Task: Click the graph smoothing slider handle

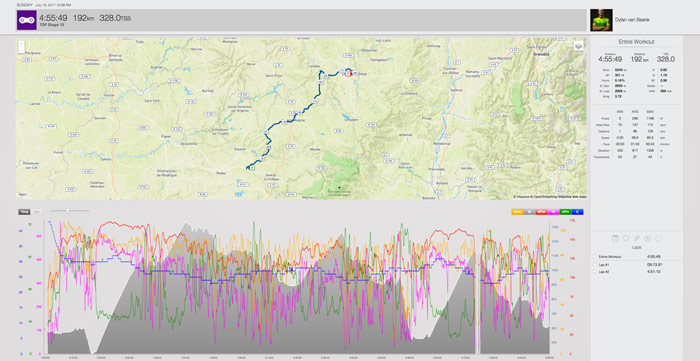Action: [x=67, y=211]
